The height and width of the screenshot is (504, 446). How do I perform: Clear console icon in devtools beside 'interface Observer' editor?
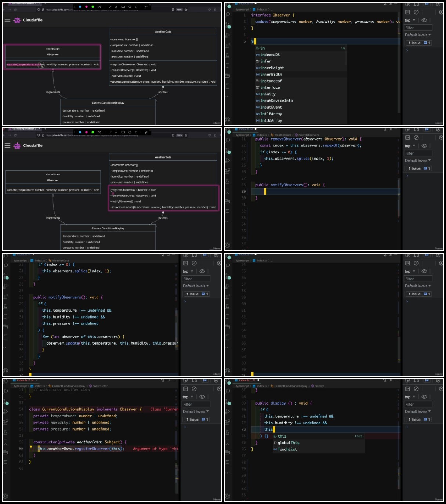point(416,12)
